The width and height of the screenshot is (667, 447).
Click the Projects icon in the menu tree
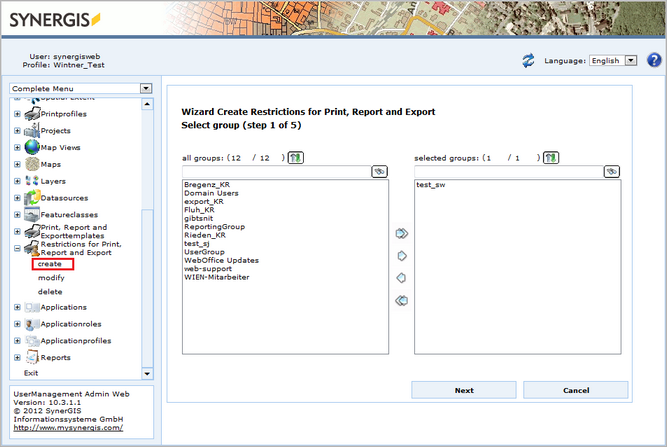click(32, 131)
